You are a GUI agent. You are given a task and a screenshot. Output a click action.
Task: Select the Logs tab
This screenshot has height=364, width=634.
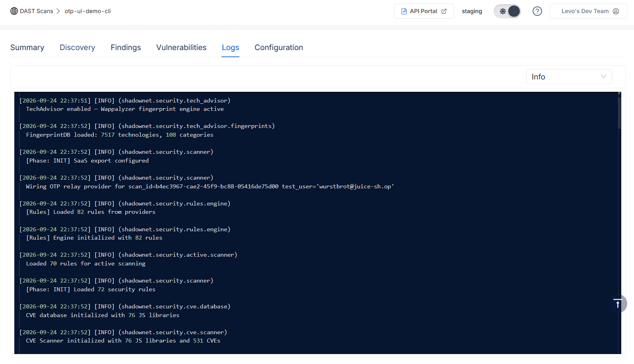231,48
